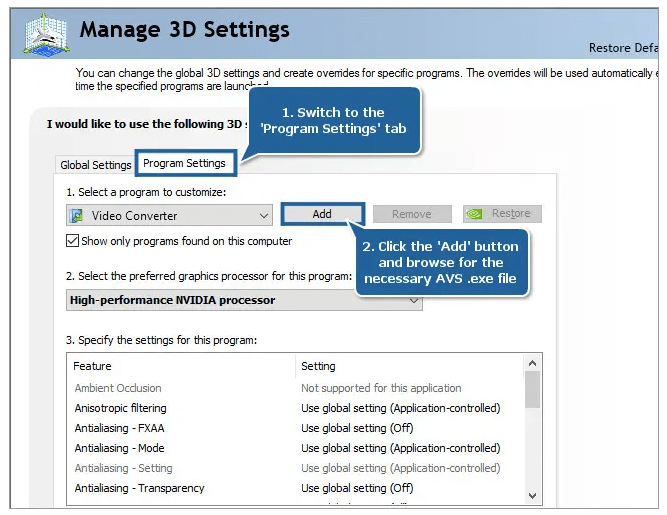
Task: Click 'Not supported for this application' value
Action: pos(381,388)
